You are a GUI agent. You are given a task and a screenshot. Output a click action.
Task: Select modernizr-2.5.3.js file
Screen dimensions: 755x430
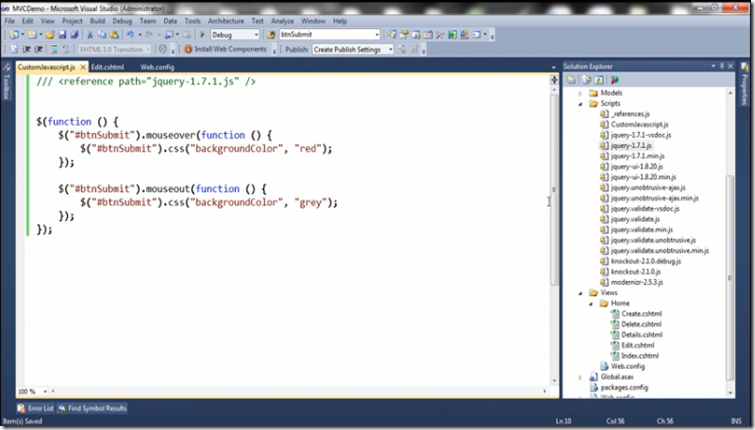point(637,282)
